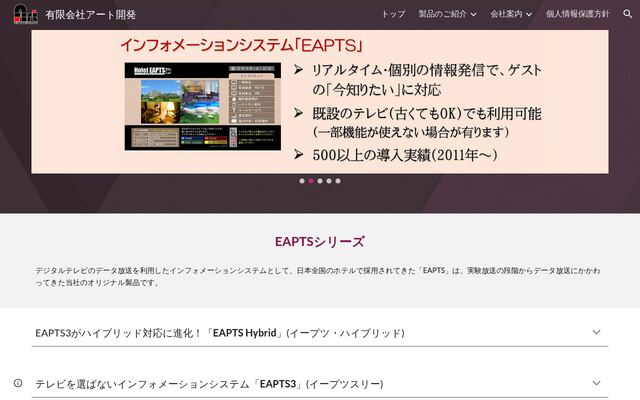Open 製品のご紹介 dropdown menu
This screenshot has width=640, height=400.
pos(447,14)
